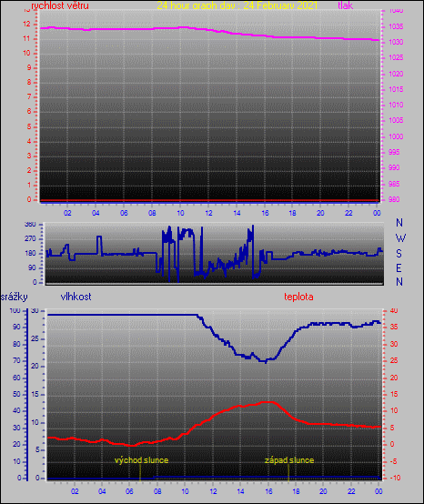Click the W compass direction label
424x504 pixels.
[x=400, y=238]
